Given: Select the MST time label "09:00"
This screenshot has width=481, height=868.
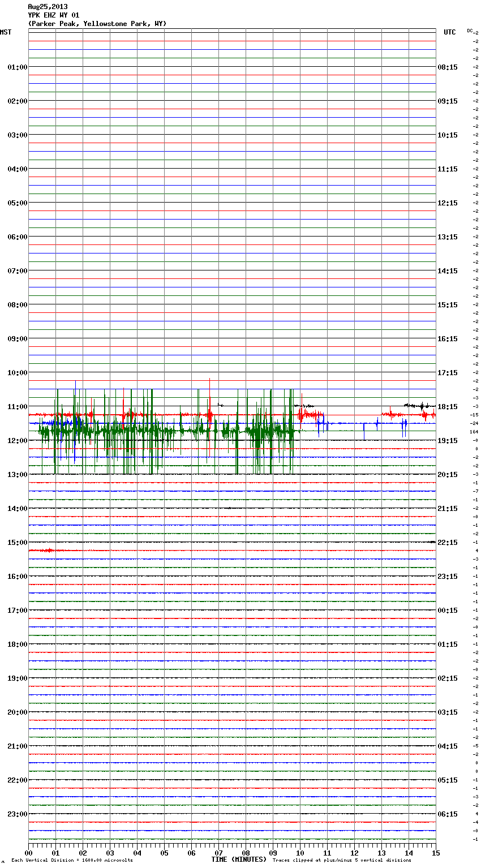Looking at the screenshot, I should click(x=18, y=339).
